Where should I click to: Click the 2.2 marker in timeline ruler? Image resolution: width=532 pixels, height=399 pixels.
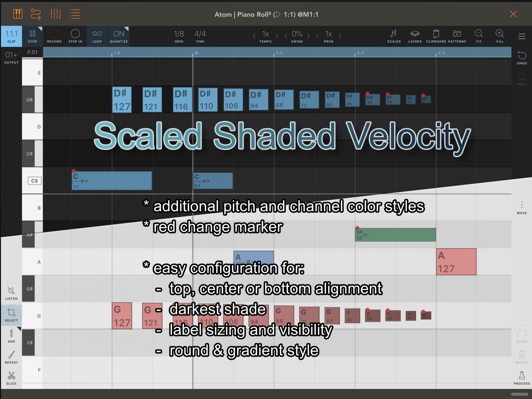point(279,53)
